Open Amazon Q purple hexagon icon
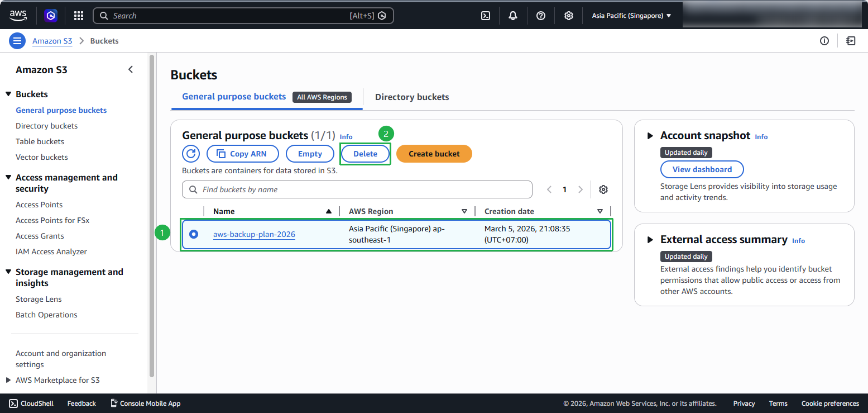The width and height of the screenshot is (868, 413). point(51,16)
